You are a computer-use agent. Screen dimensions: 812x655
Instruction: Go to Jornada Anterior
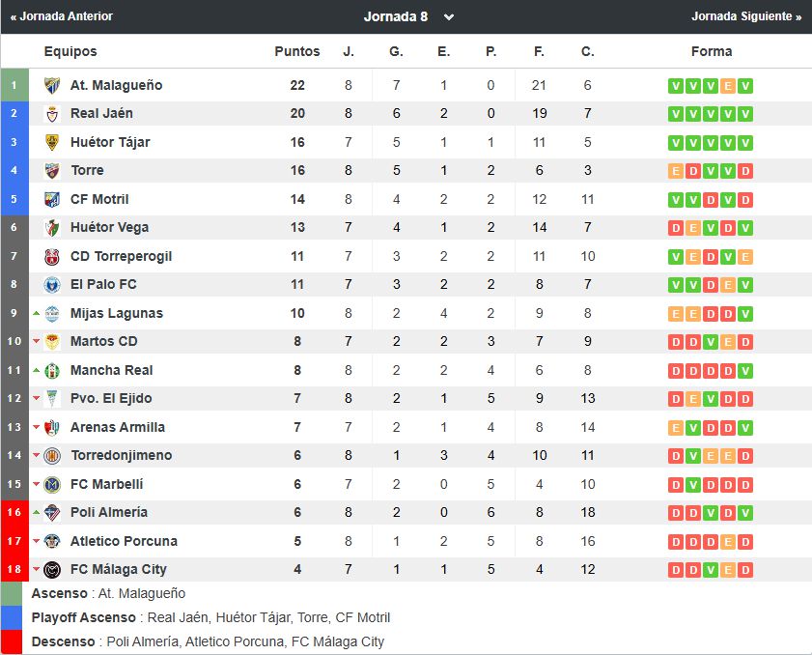[61, 16]
